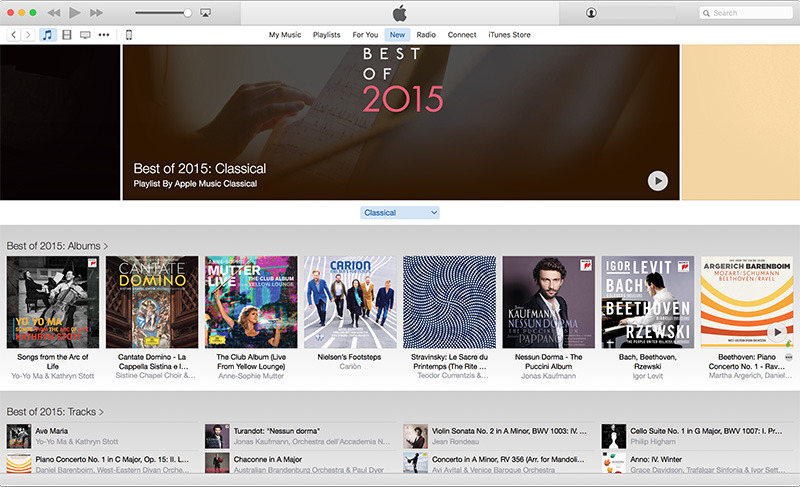Go back with the left chevron
This screenshot has height=487, width=800.
pyautogui.click(x=14, y=35)
